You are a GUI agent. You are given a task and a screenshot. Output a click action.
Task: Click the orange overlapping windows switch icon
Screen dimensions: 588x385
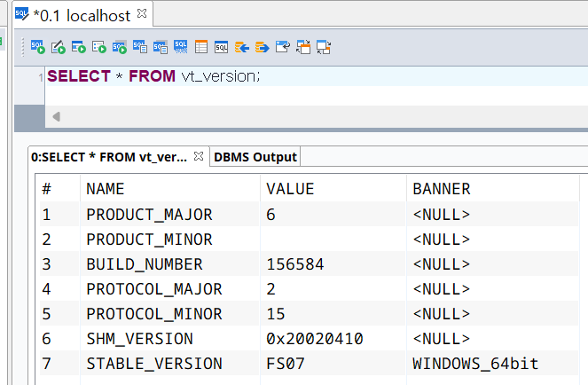coord(303,47)
